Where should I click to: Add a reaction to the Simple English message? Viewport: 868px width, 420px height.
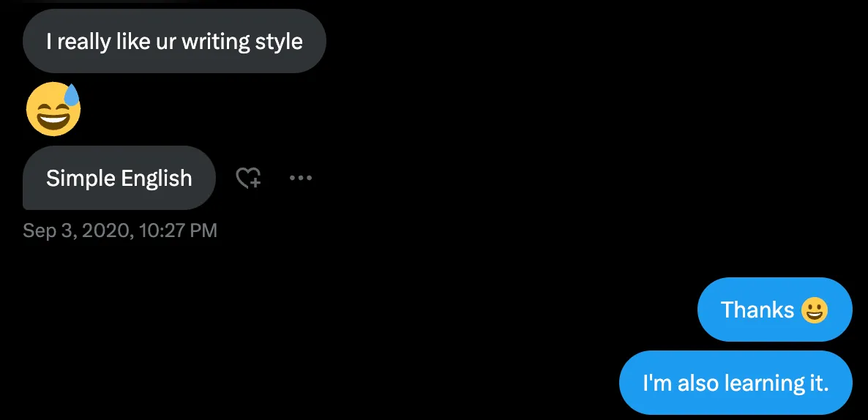(x=248, y=178)
